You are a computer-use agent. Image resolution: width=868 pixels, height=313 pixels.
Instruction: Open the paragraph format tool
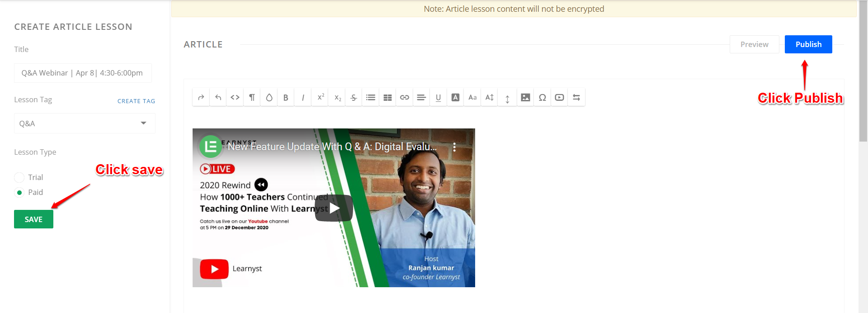252,97
